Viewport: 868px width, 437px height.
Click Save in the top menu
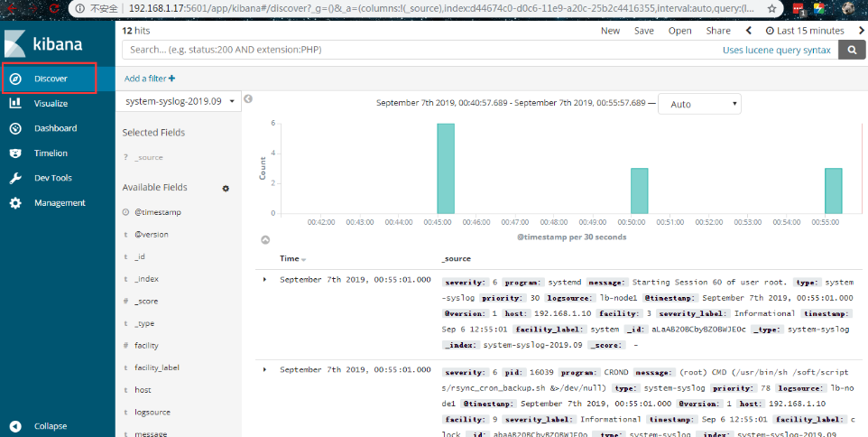(644, 31)
